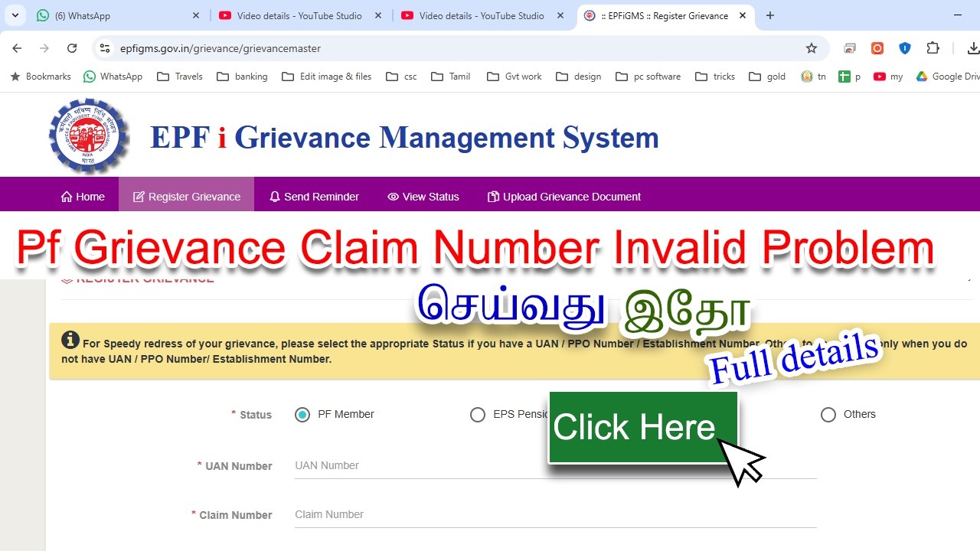Minimize the Chrome window
980x551 pixels.
point(958,15)
